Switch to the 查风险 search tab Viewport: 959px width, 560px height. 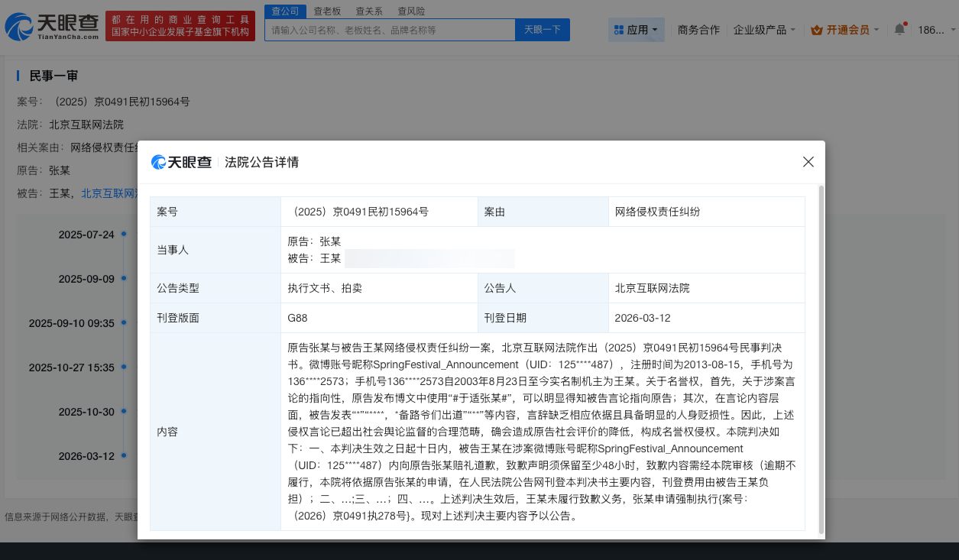413,11
